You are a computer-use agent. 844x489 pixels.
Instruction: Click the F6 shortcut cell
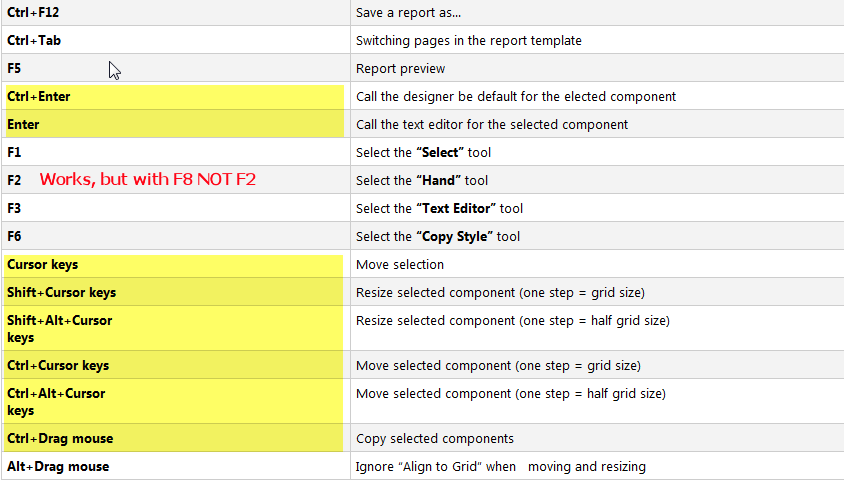(176, 236)
